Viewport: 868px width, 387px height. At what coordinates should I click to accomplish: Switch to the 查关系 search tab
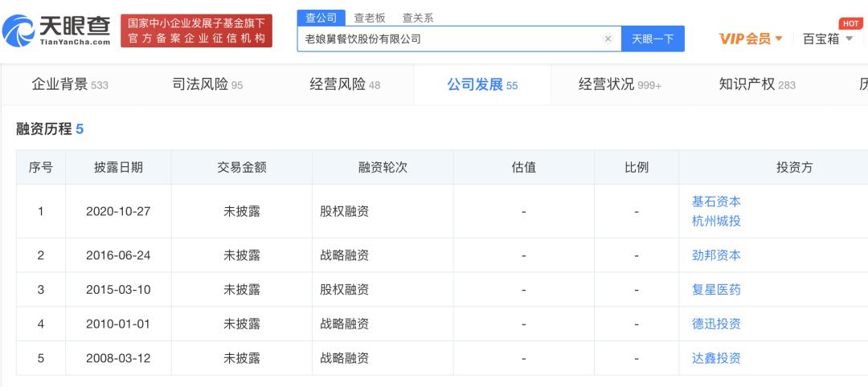coord(418,18)
